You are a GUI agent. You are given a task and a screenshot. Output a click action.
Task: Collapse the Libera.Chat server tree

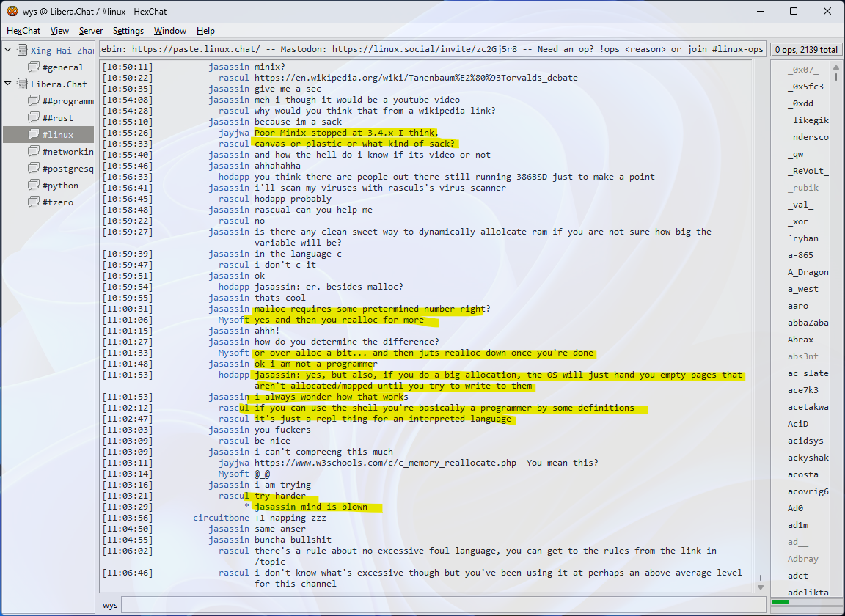(x=9, y=84)
